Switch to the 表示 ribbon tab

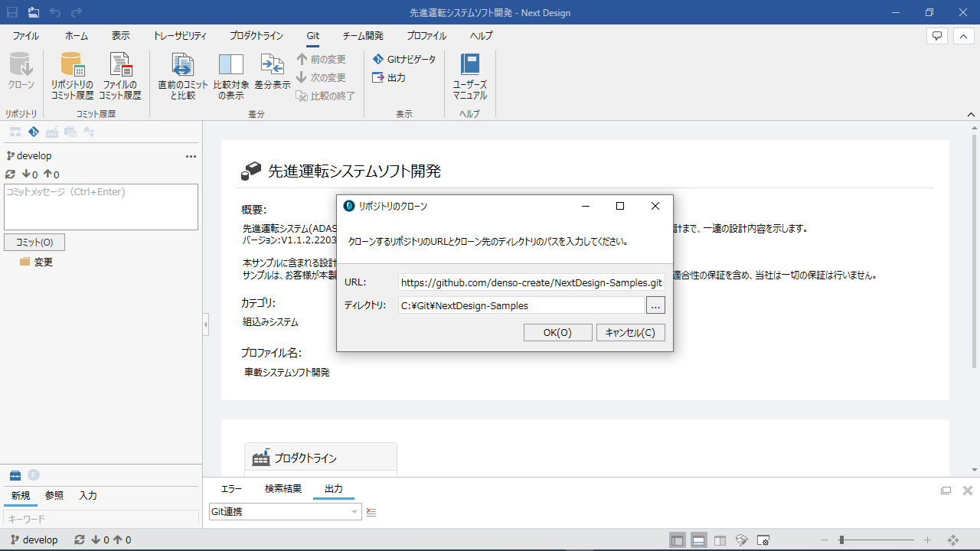tap(121, 36)
